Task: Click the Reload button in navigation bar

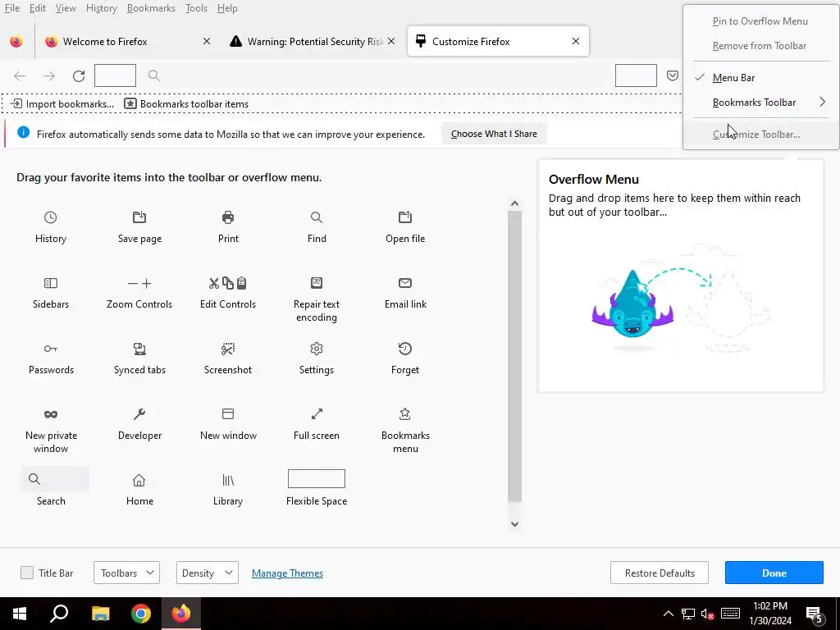Action: click(x=79, y=76)
